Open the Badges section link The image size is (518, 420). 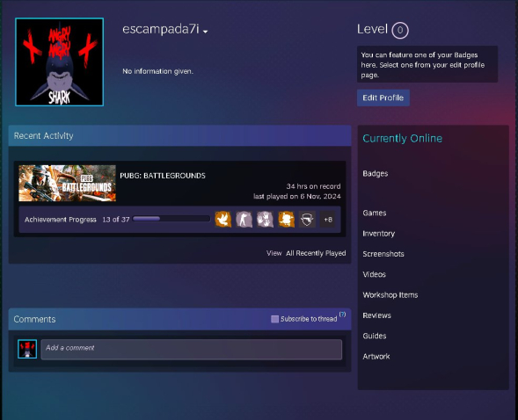(x=376, y=174)
